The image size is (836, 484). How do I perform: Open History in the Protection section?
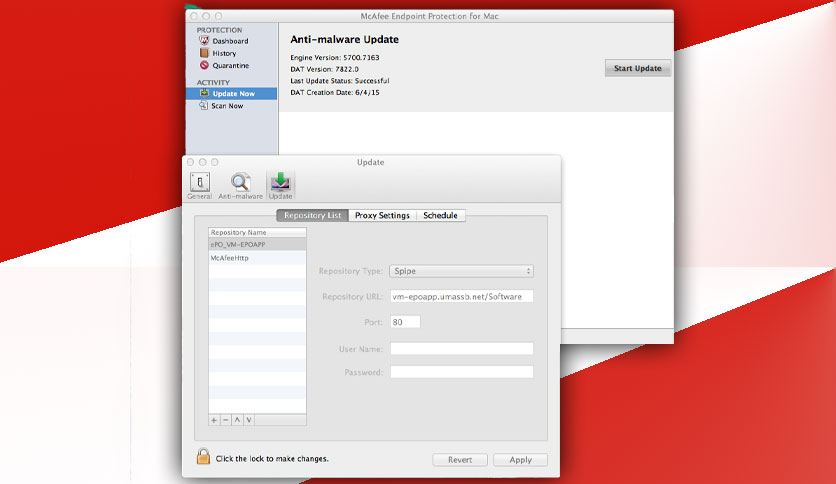tap(218, 53)
